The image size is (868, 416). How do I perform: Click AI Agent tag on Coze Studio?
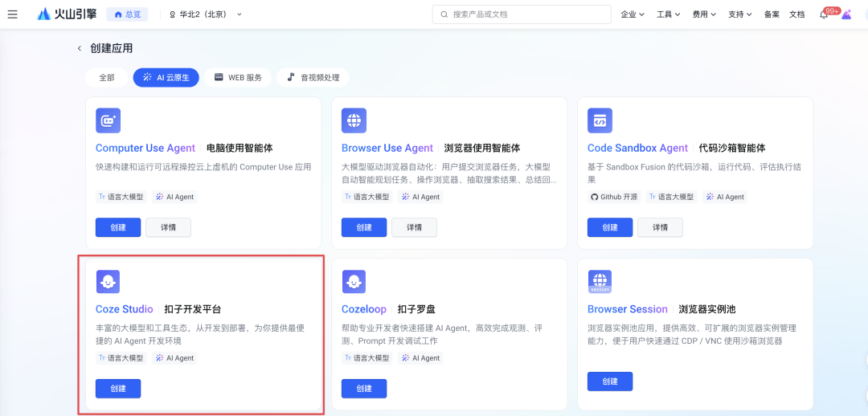174,358
